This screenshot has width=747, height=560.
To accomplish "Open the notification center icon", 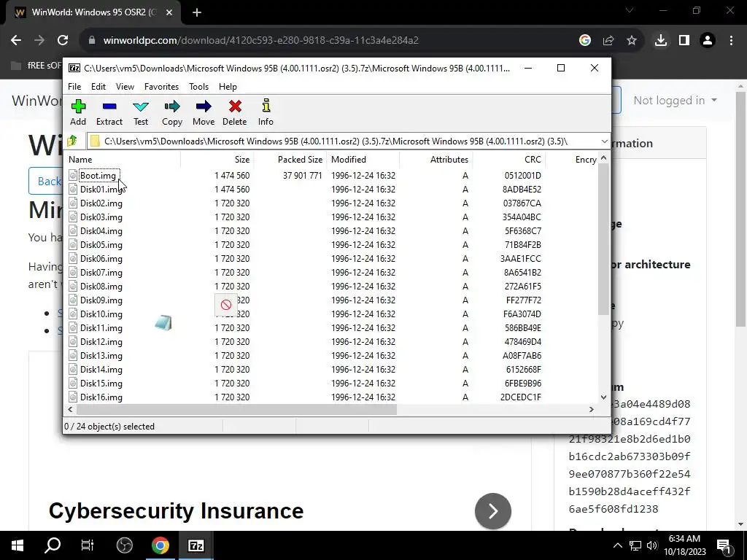I will [724, 545].
